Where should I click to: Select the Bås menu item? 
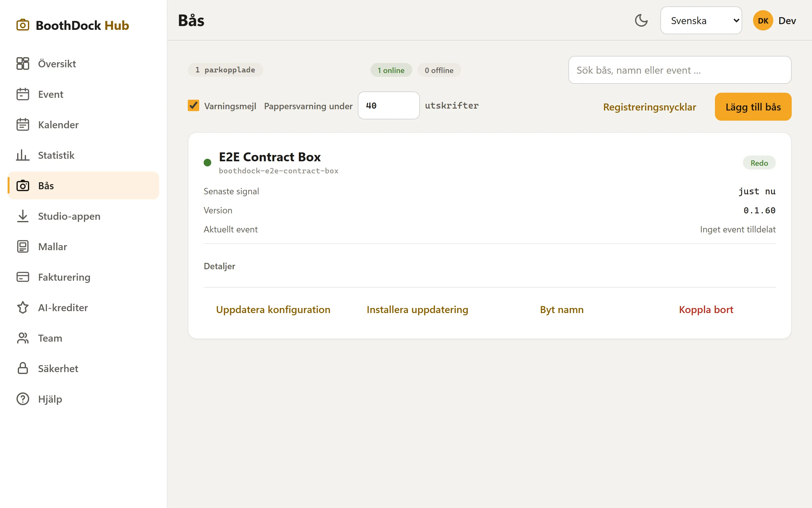(x=83, y=185)
